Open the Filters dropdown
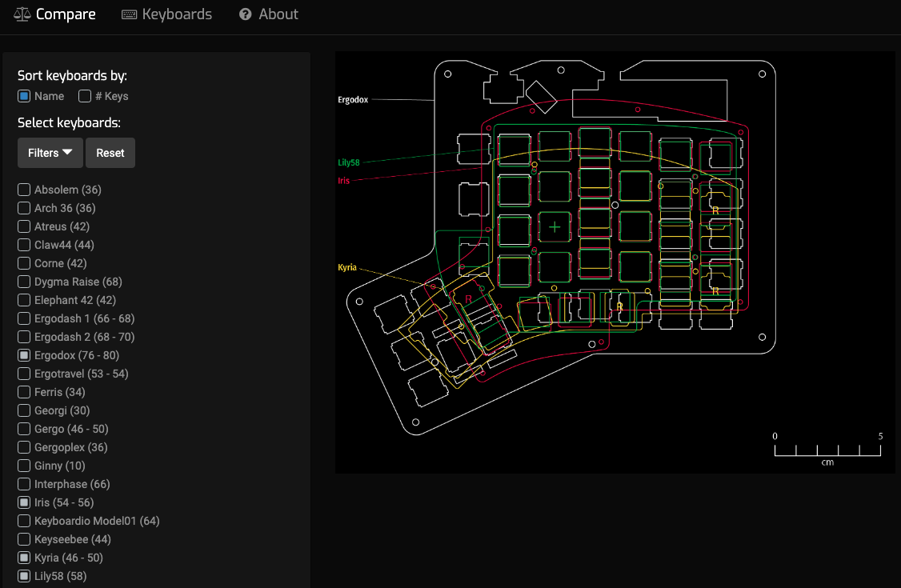The height and width of the screenshot is (588, 901). coord(50,153)
